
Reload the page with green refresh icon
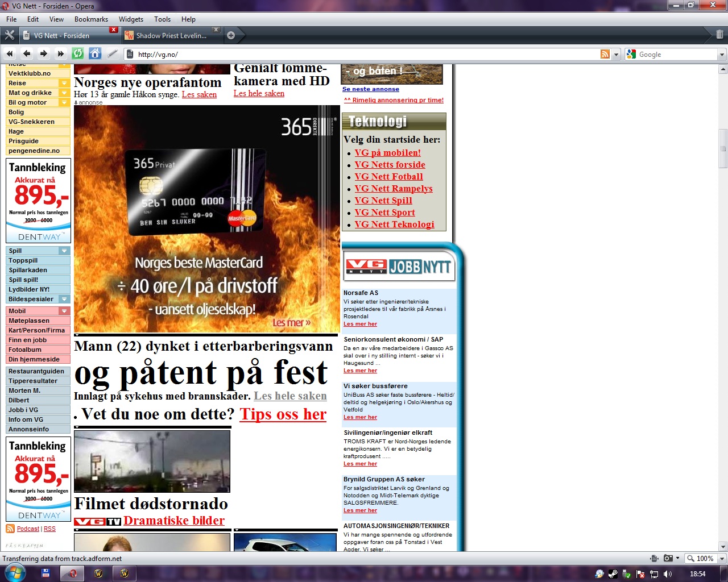coord(78,54)
